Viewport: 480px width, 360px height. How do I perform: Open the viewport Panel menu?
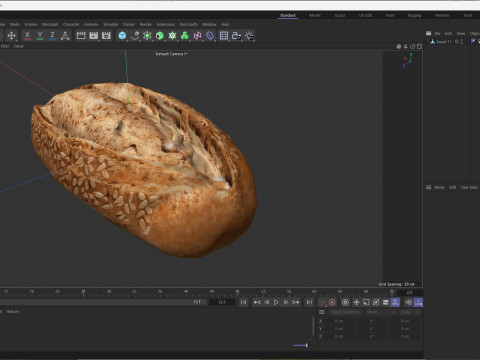tap(18, 46)
